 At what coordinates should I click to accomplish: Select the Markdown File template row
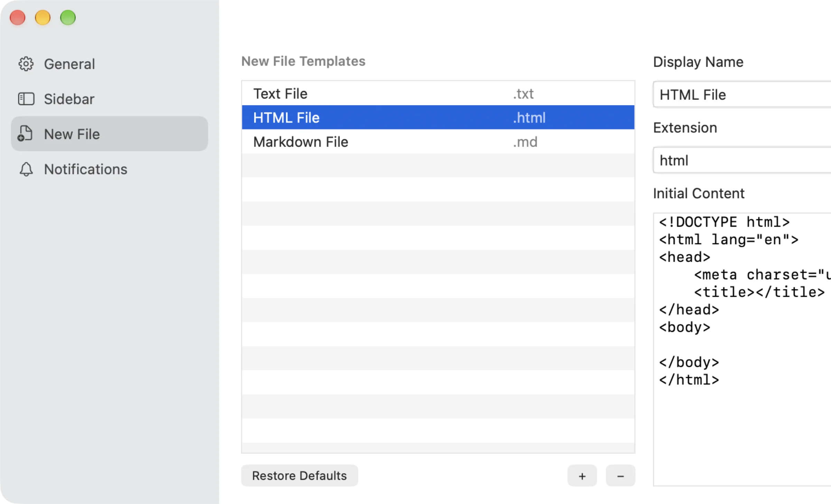(438, 142)
